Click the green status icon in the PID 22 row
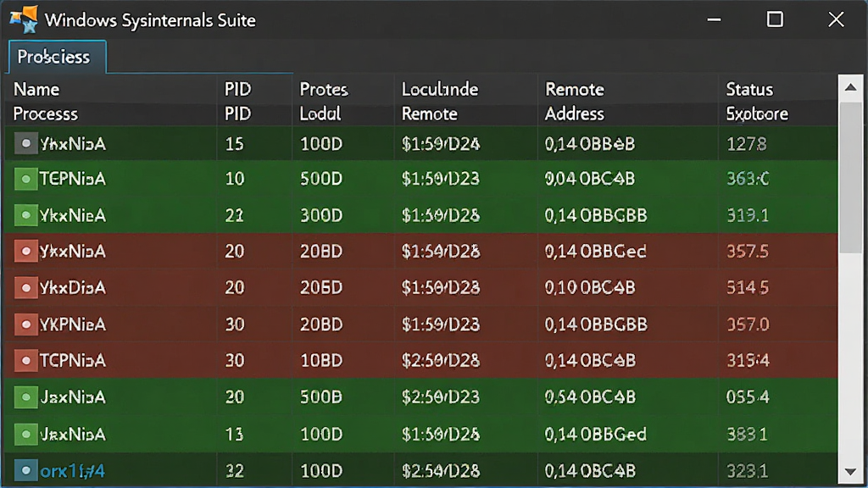The height and width of the screenshot is (488, 868). pyautogui.click(x=25, y=215)
